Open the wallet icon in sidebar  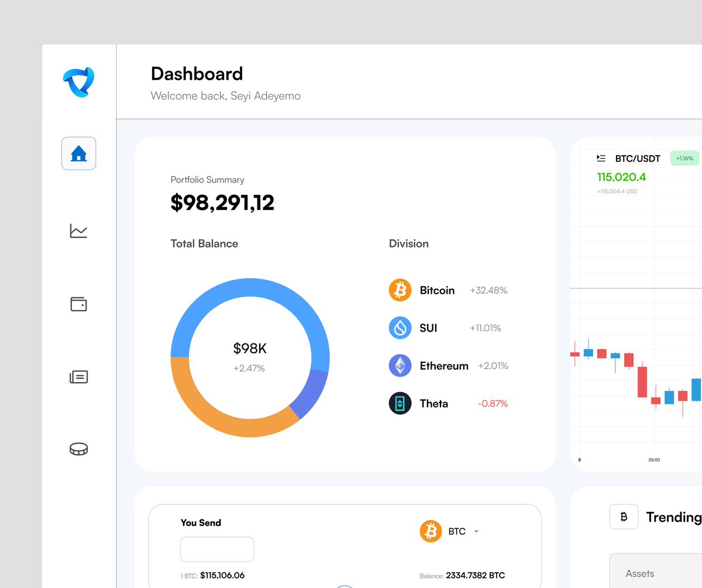pyautogui.click(x=78, y=304)
